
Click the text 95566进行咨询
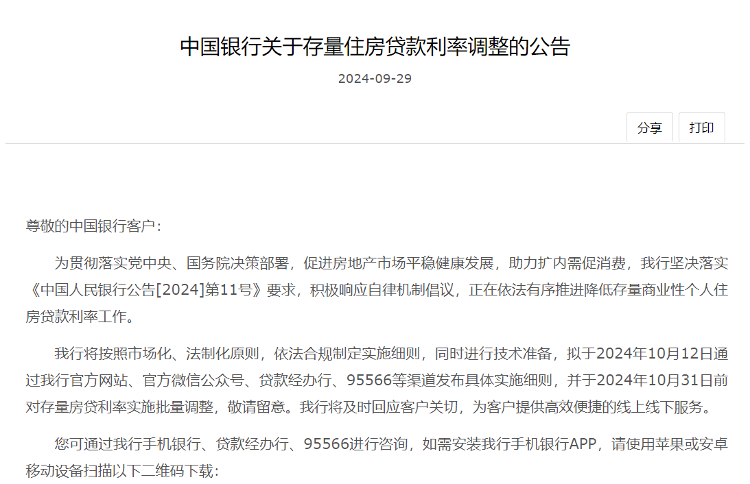pyautogui.click(x=355, y=444)
